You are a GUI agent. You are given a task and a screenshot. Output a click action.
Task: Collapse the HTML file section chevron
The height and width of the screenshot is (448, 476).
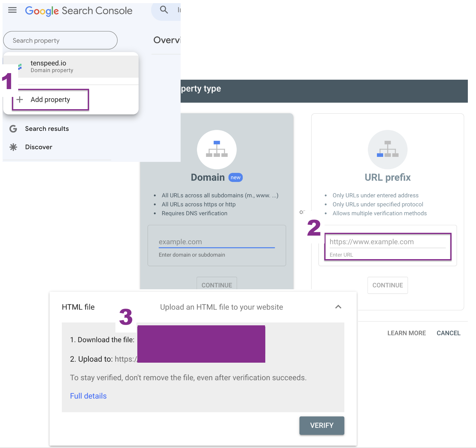(338, 307)
